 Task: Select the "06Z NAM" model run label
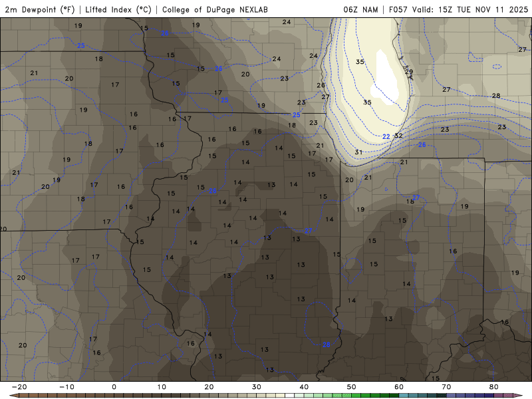(x=360, y=10)
